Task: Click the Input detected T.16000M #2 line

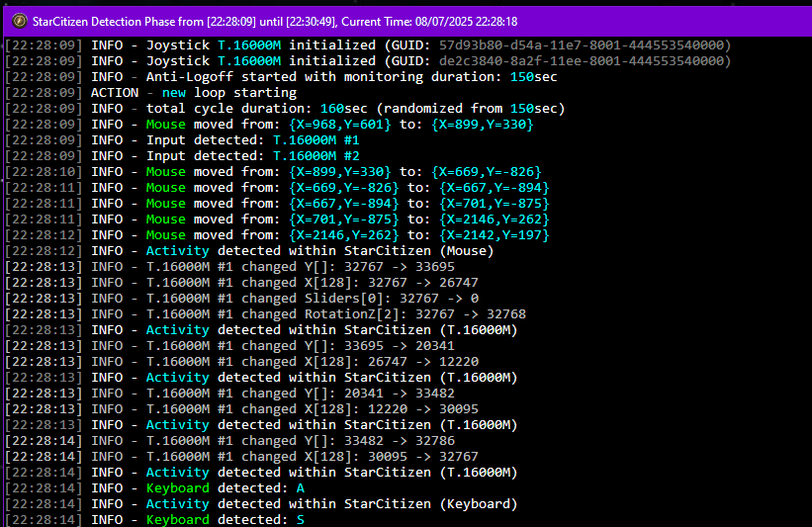Action: pos(182,156)
